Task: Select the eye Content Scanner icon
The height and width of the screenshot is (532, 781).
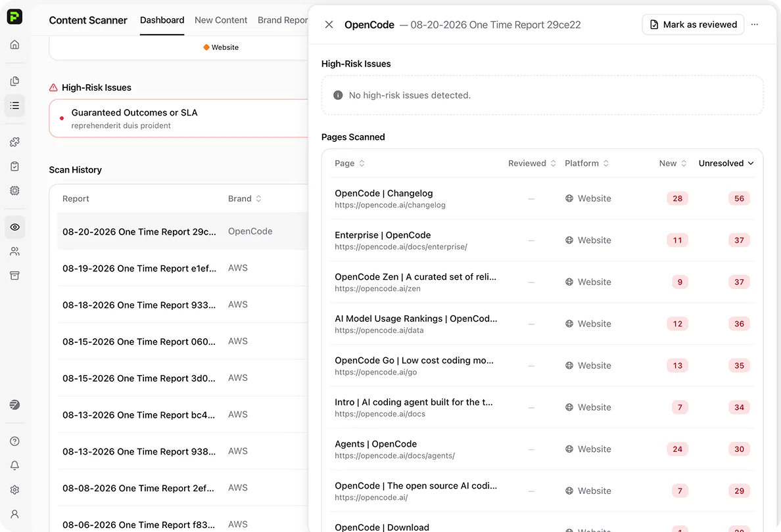Action: pyautogui.click(x=14, y=227)
